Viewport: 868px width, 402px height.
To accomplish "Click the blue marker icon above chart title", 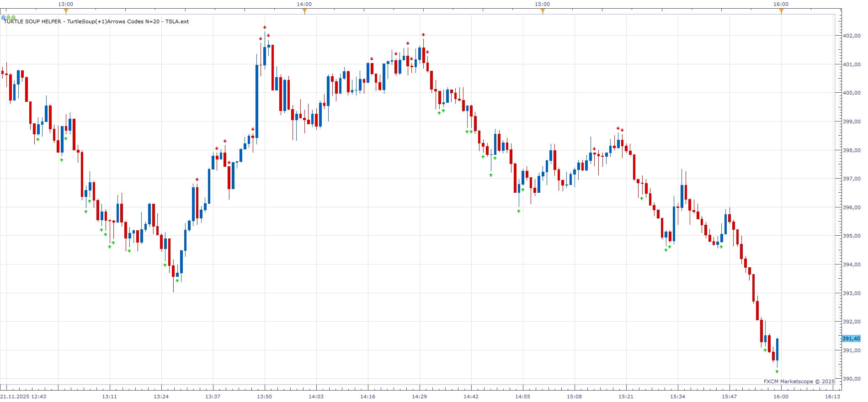I will click(4, 17).
